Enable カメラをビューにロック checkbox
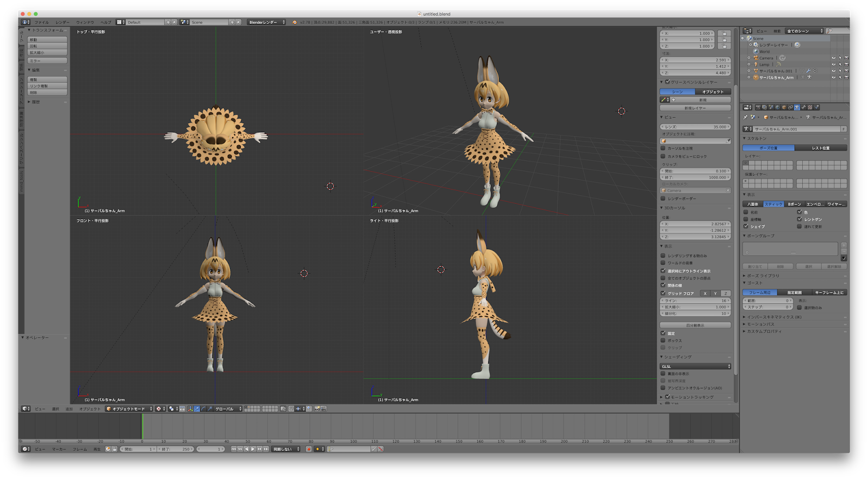868x479 pixels. [x=663, y=156]
